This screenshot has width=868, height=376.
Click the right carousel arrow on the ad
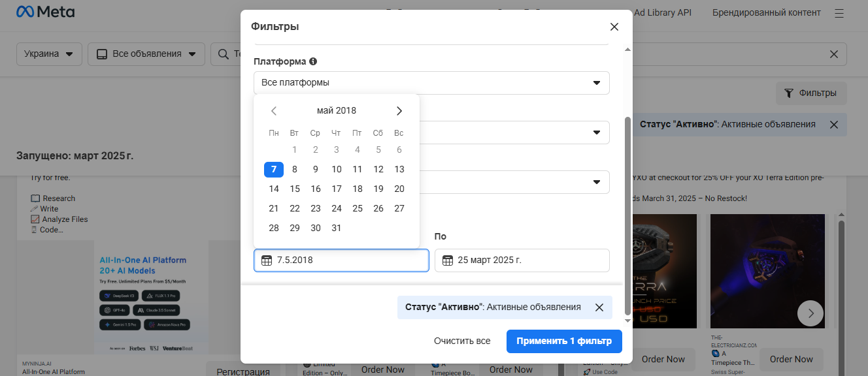(810, 313)
